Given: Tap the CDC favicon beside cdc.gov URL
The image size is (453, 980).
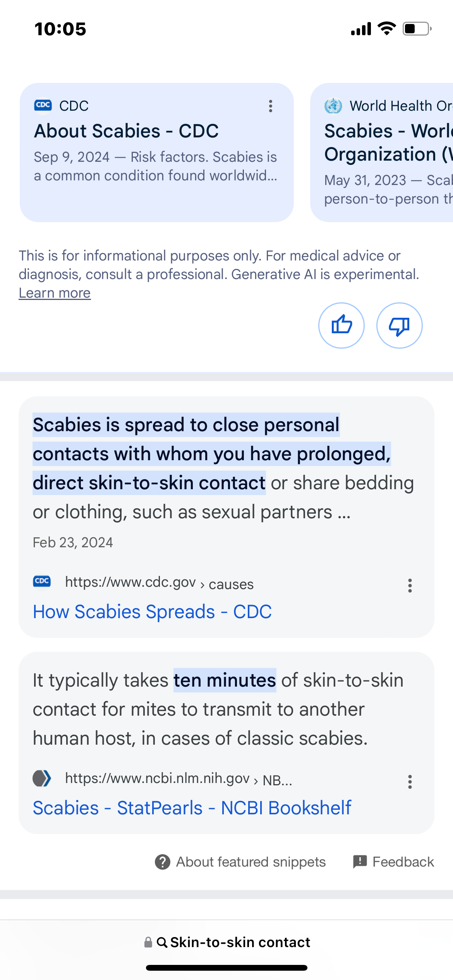Looking at the screenshot, I should pyautogui.click(x=42, y=581).
